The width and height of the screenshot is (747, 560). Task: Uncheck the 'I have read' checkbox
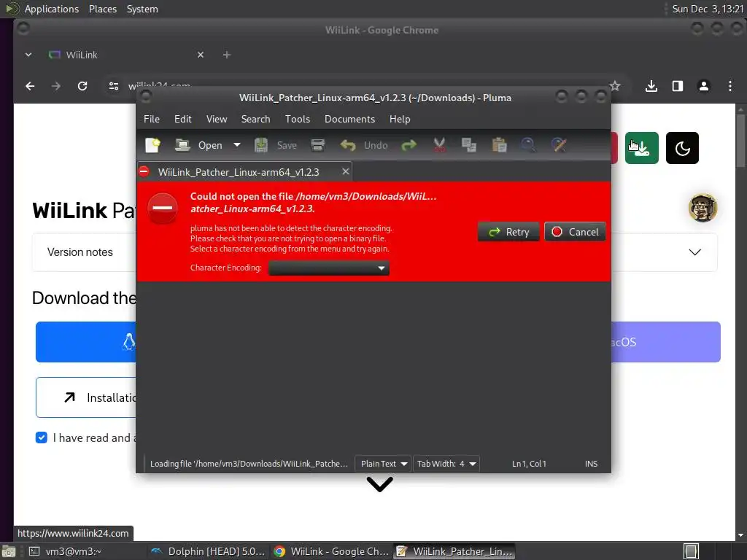42,437
